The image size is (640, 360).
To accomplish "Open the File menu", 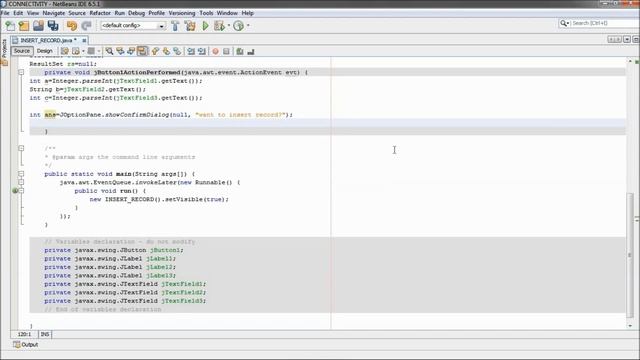I will click(5, 13).
